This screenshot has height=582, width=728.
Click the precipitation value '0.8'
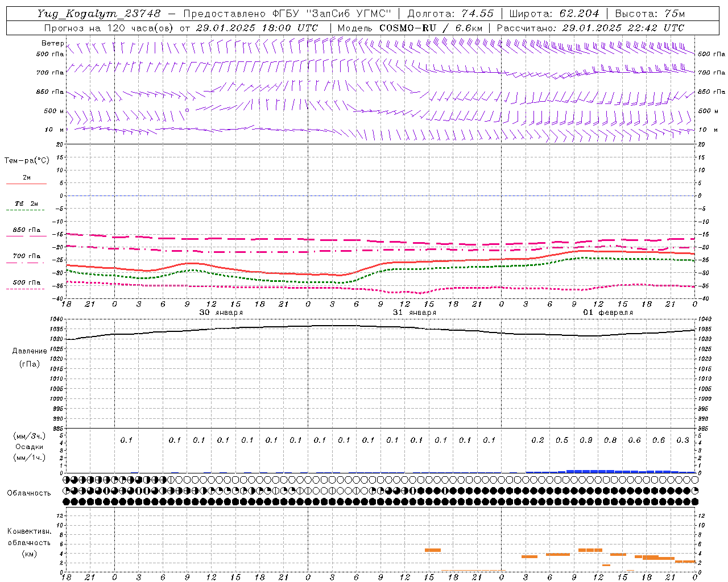(610, 440)
